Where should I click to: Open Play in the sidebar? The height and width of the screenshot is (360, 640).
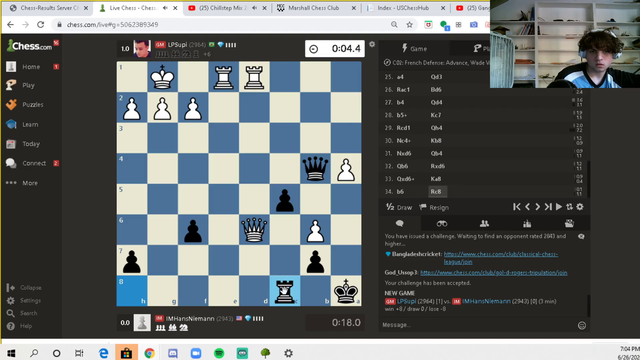tap(28, 85)
